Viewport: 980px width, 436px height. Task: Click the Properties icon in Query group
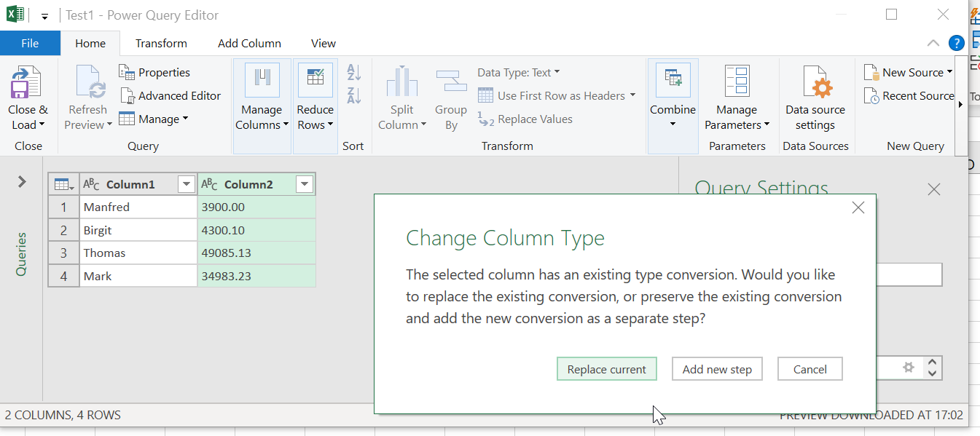point(127,72)
